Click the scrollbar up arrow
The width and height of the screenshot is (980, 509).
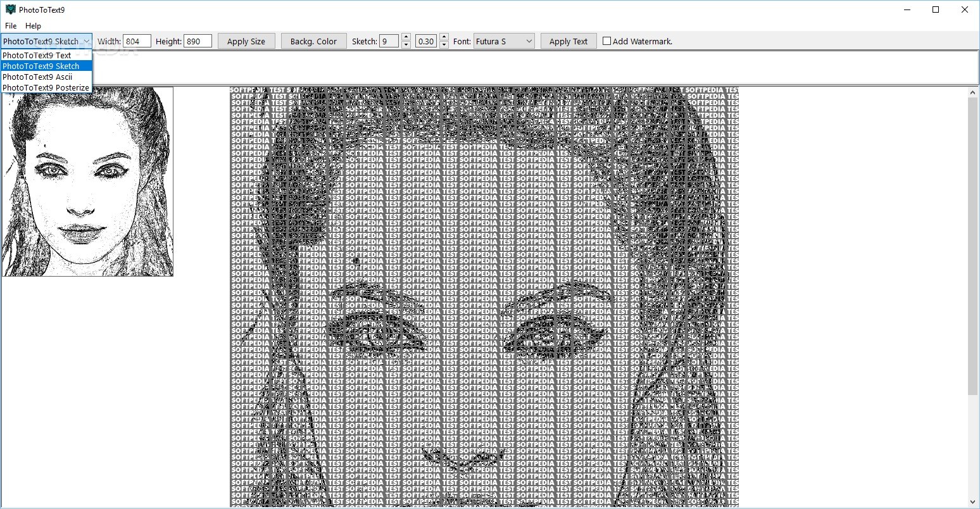[973, 92]
